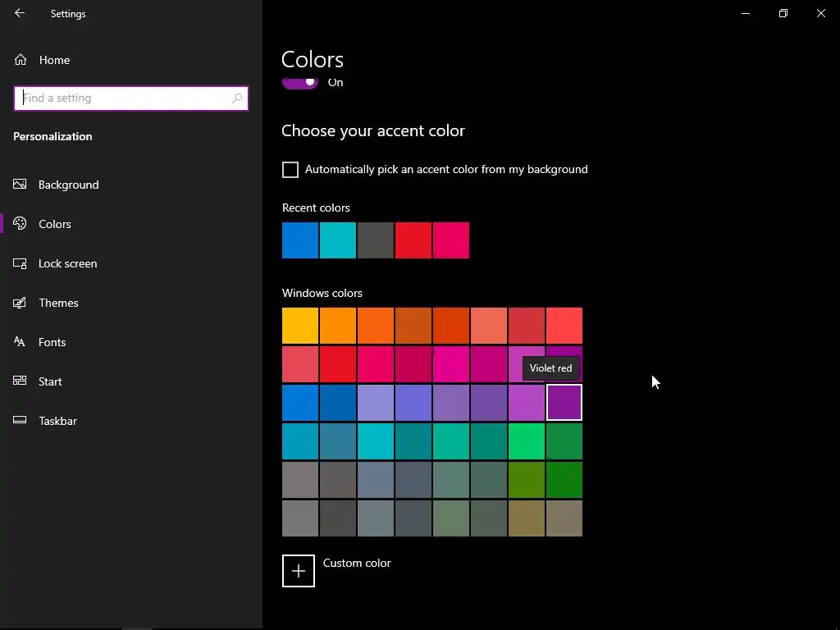Go back using the arrow beside Settings
Screen dimensions: 840x630
click(20, 13)
